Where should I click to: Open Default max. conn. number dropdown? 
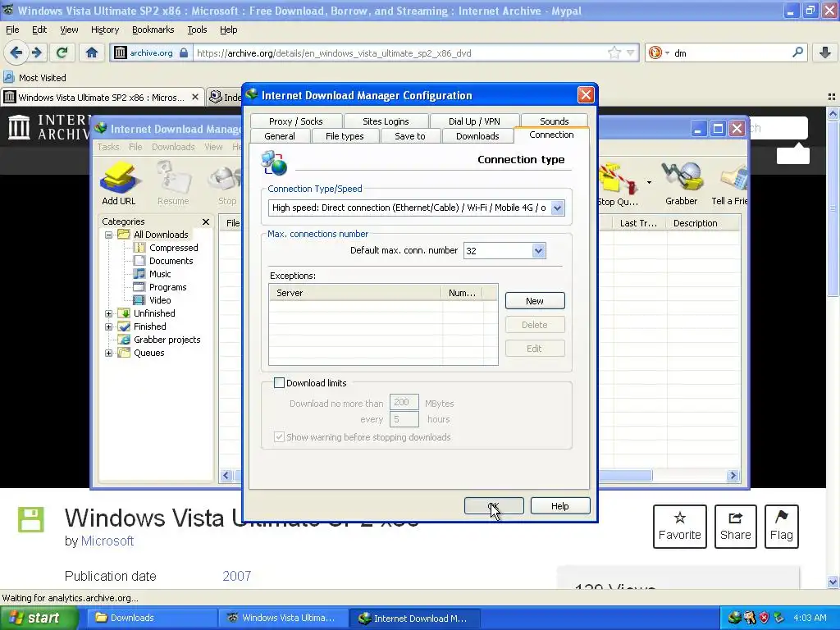pos(538,250)
